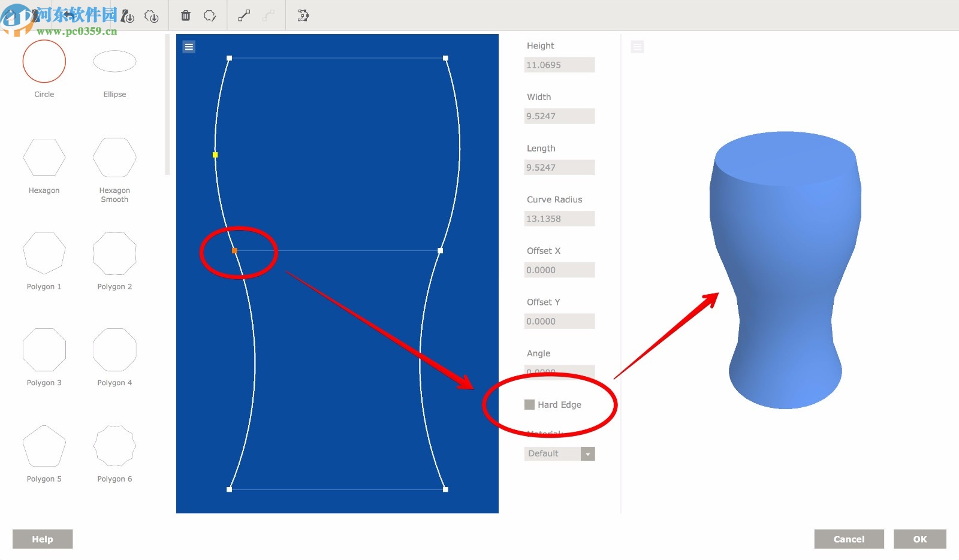
Task: Pick the Polygon 2 shape
Action: [x=114, y=253]
